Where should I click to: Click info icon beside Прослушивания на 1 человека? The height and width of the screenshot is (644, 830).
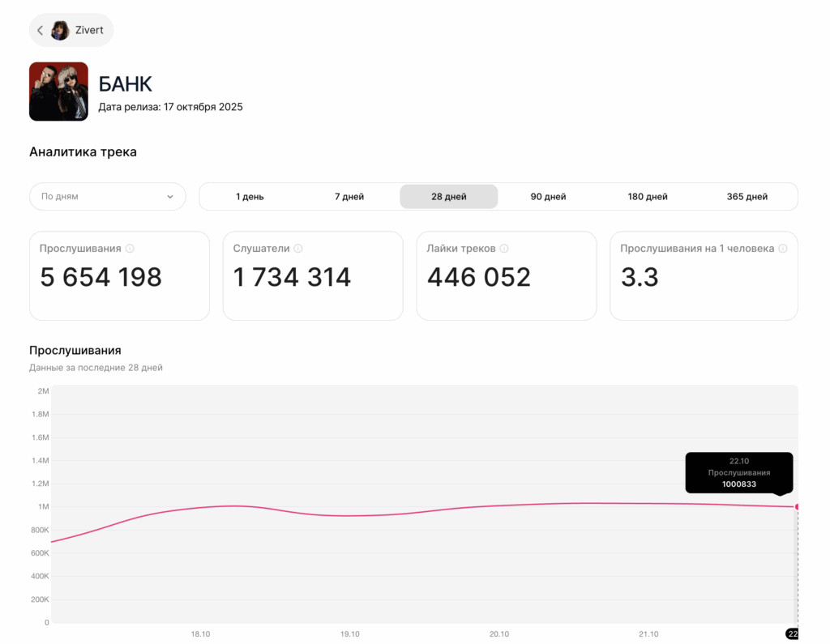[782, 249]
